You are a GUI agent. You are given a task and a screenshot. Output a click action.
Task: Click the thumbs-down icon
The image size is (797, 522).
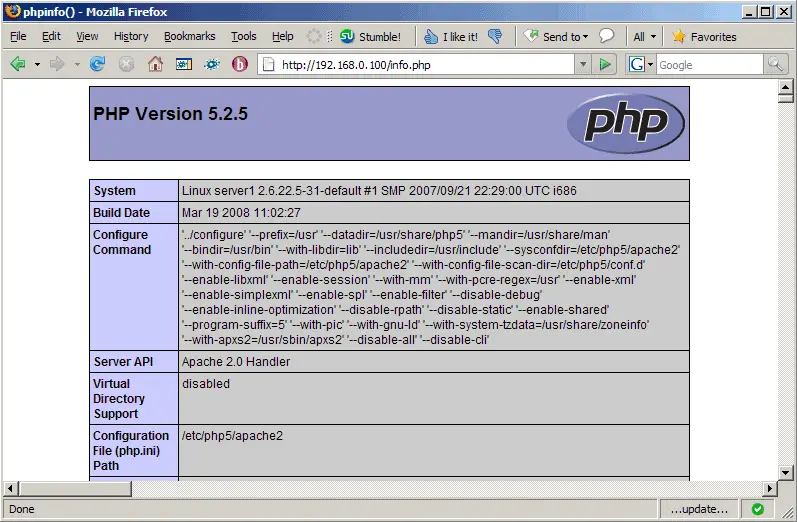click(495, 36)
